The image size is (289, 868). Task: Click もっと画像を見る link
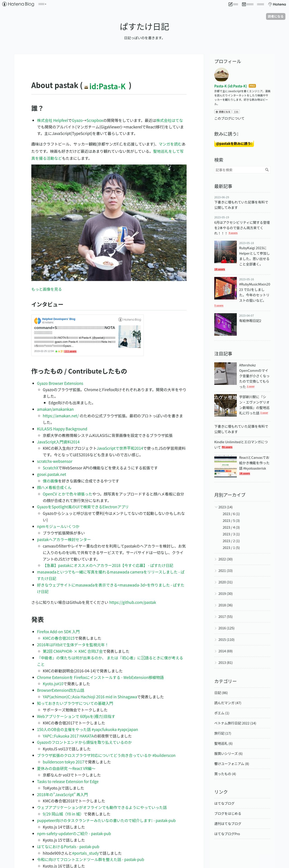46,289
